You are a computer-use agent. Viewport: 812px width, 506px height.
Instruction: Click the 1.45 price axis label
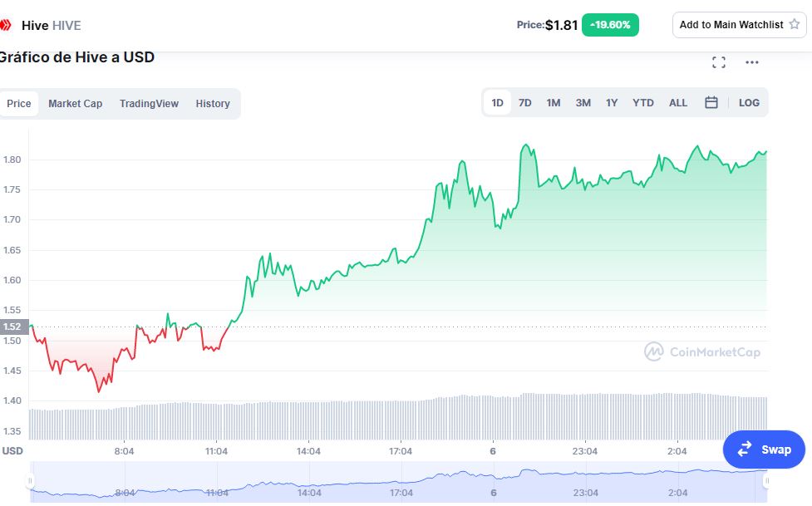click(x=12, y=371)
